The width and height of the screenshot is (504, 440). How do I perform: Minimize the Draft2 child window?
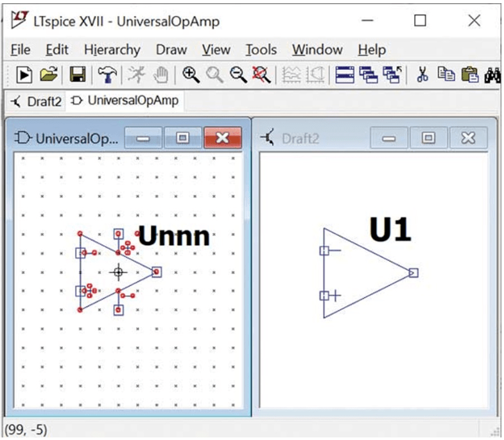pos(388,138)
